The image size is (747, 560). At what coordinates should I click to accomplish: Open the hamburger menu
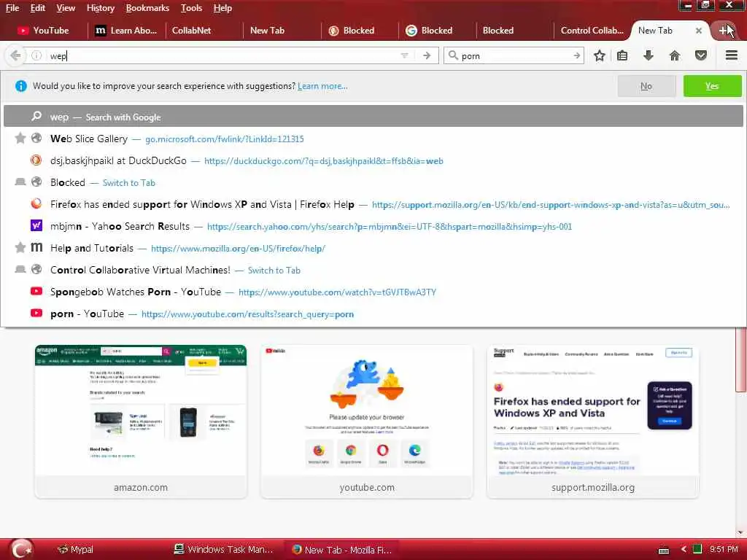732,55
